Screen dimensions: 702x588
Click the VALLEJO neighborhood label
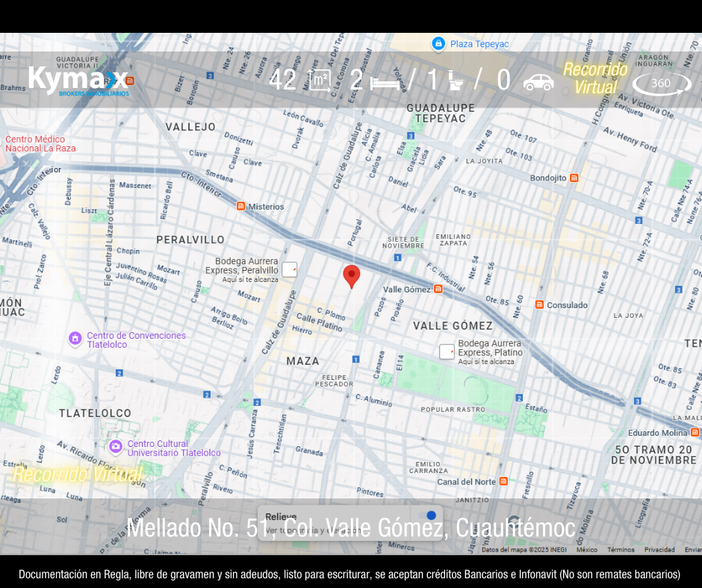pos(190,127)
